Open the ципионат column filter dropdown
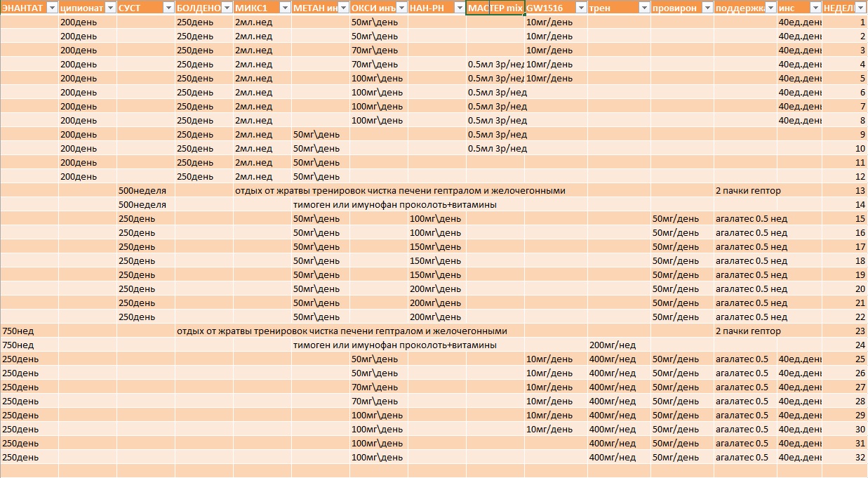 (x=110, y=8)
